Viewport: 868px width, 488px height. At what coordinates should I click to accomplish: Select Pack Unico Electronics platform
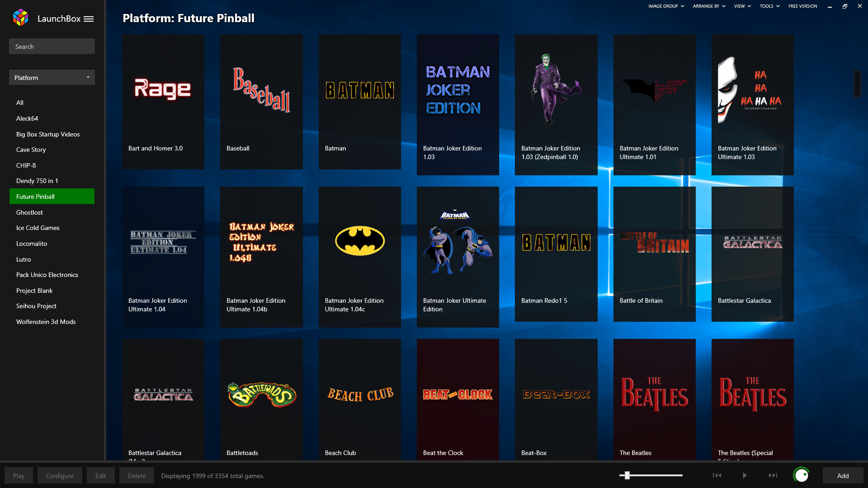click(x=52, y=275)
